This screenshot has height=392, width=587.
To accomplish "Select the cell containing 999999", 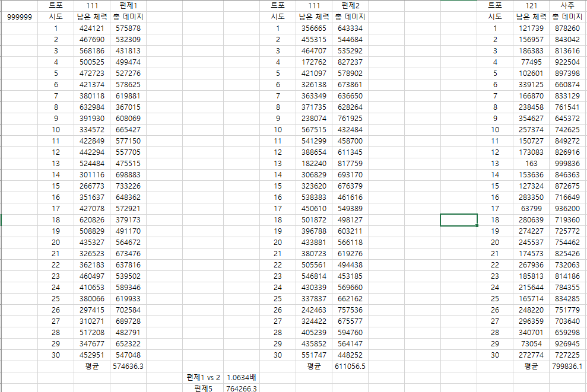I will (x=20, y=17).
